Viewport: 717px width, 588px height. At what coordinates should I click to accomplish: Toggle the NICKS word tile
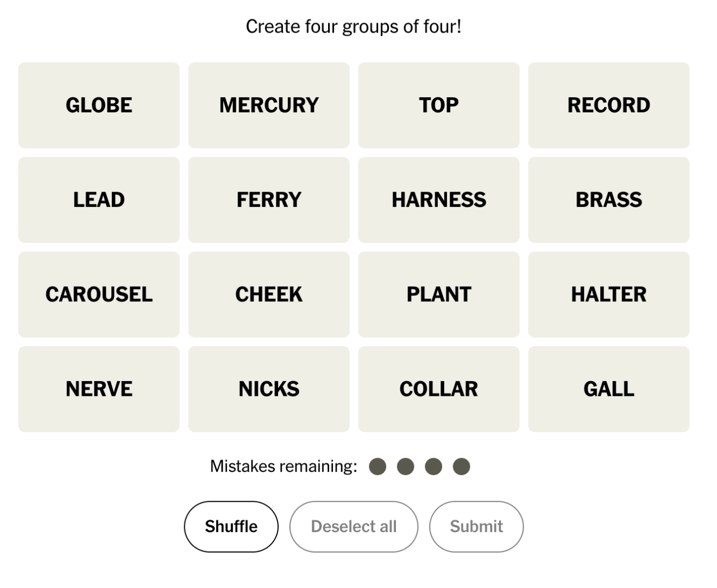pyautogui.click(x=269, y=389)
